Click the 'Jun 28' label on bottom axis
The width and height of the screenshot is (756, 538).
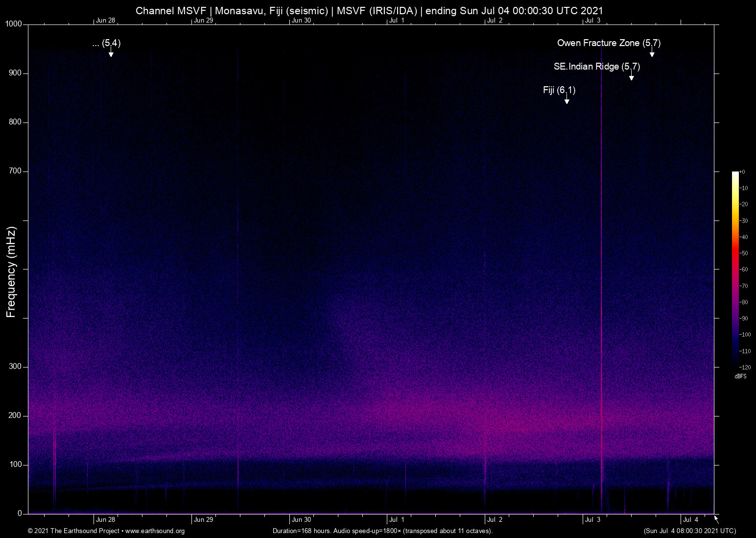point(106,520)
